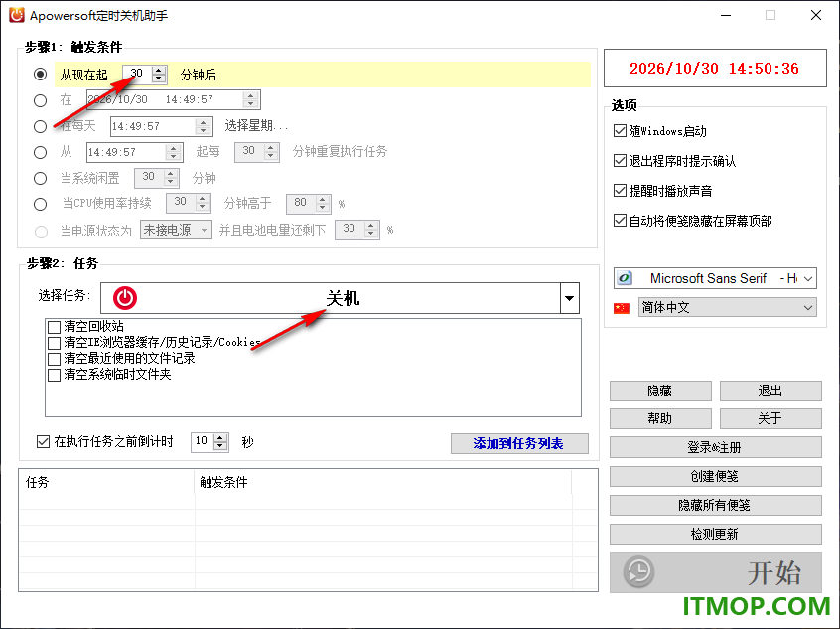This screenshot has width=840, height=629.
Task: Open the 关于 button
Action: pos(770,418)
